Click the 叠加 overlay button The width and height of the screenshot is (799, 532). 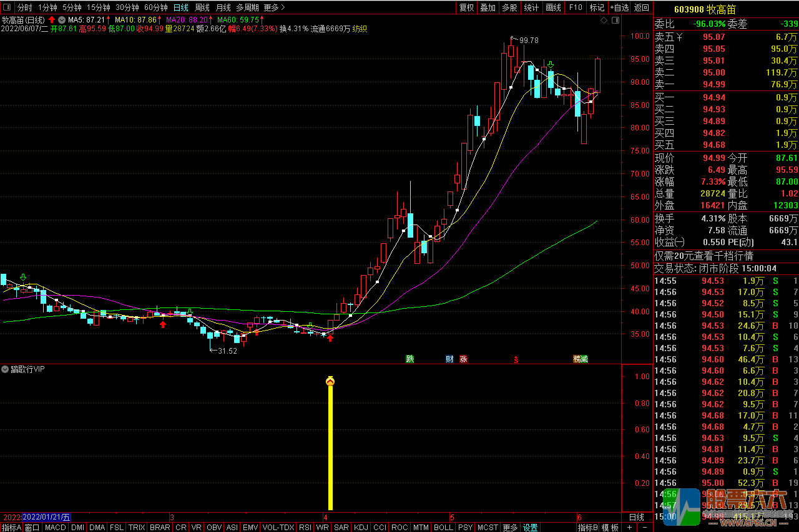(488, 7)
